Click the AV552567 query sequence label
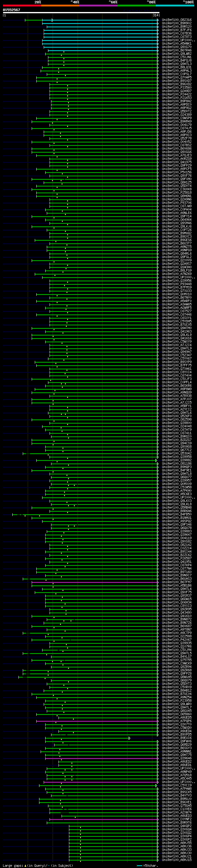This screenshot has height=868, width=197. [11, 10]
